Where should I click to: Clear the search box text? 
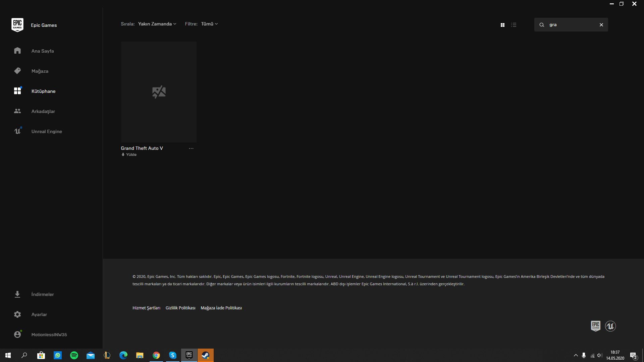(x=601, y=25)
